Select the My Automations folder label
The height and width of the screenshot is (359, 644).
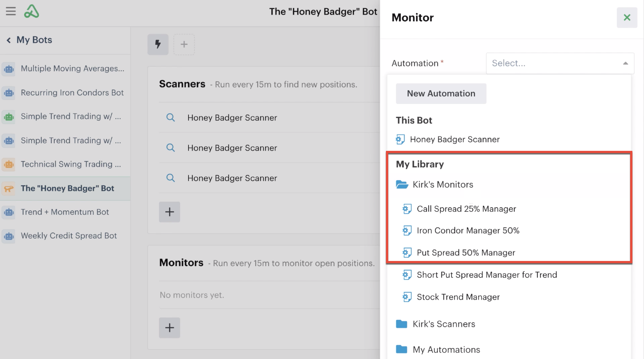pos(446,350)
